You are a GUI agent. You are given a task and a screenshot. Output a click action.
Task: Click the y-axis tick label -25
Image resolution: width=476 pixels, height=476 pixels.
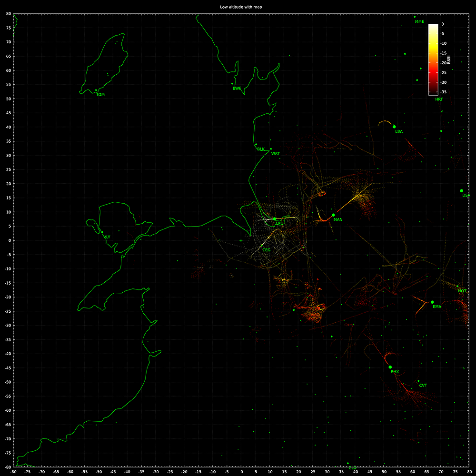click(8, 311)
